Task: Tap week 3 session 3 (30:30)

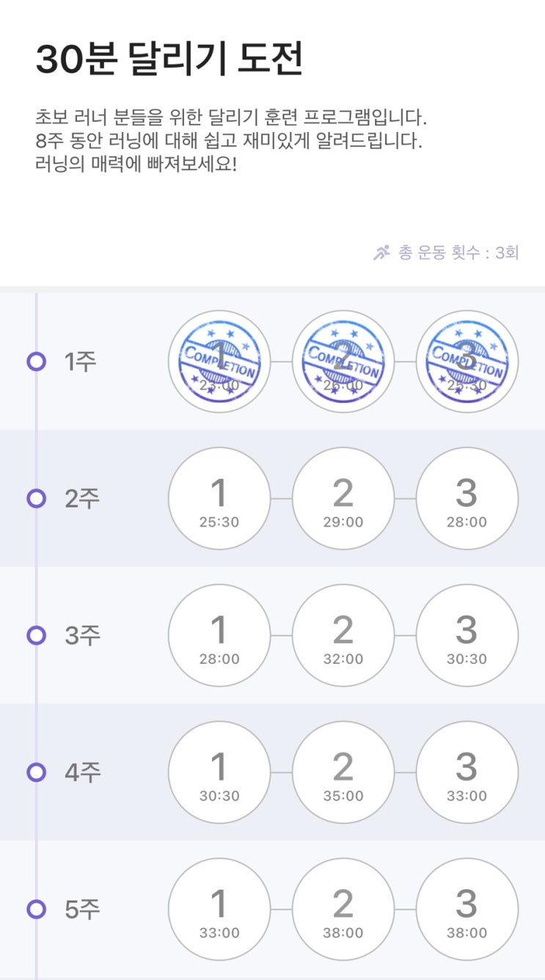Action: point(467,635)
